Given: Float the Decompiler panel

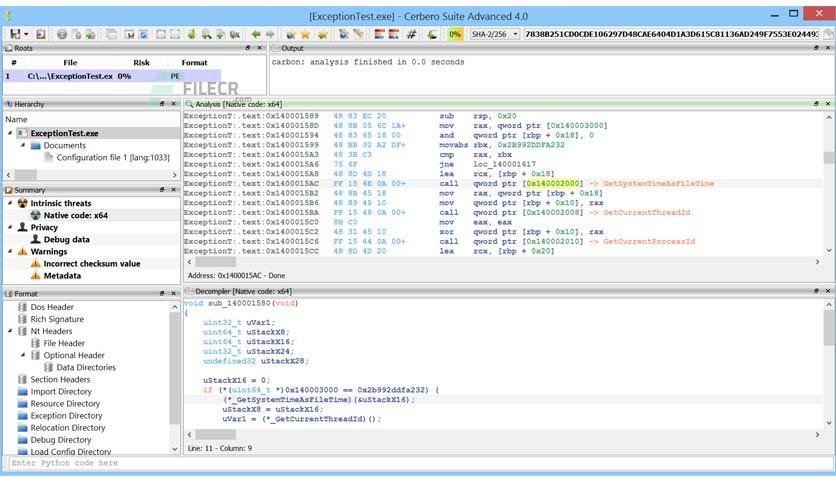Looking at the screenshot, I should point(816,291).
